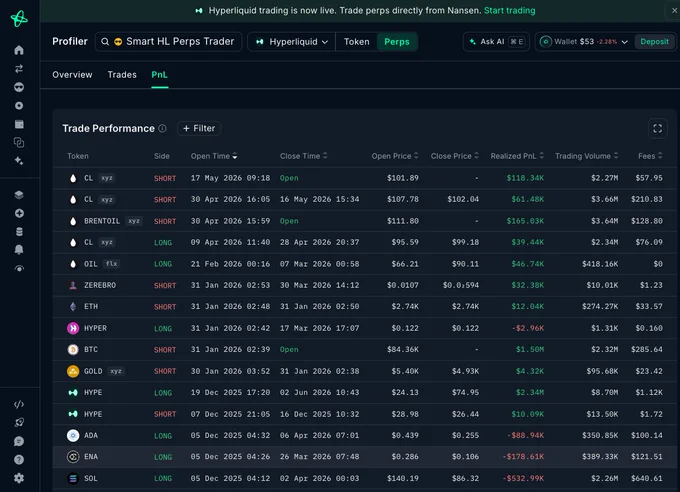Open the settings gear icon
Screen dimensions: 680x492
19,478
